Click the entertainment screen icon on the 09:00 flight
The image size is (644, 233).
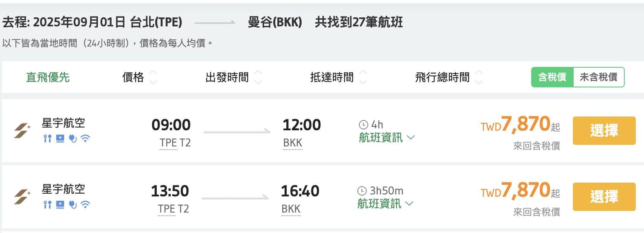click(60, 139)
